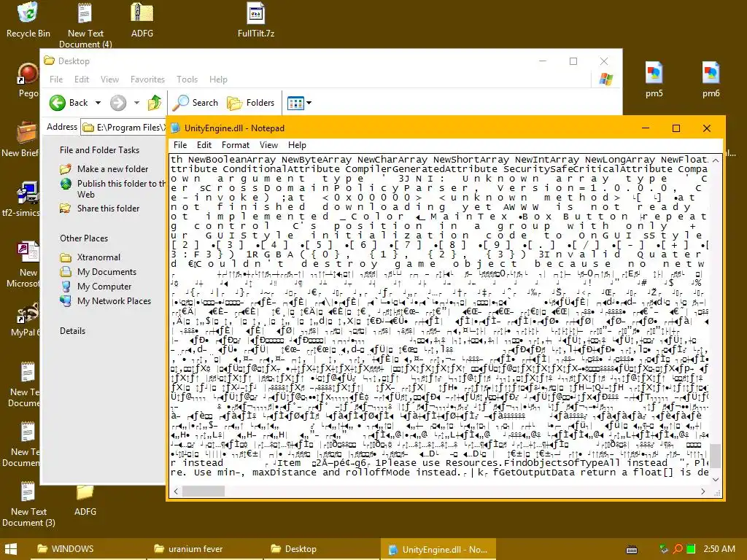Open the ADFG zip icon at top
Viewport: 747px width, 560px height.
(142, 19)
